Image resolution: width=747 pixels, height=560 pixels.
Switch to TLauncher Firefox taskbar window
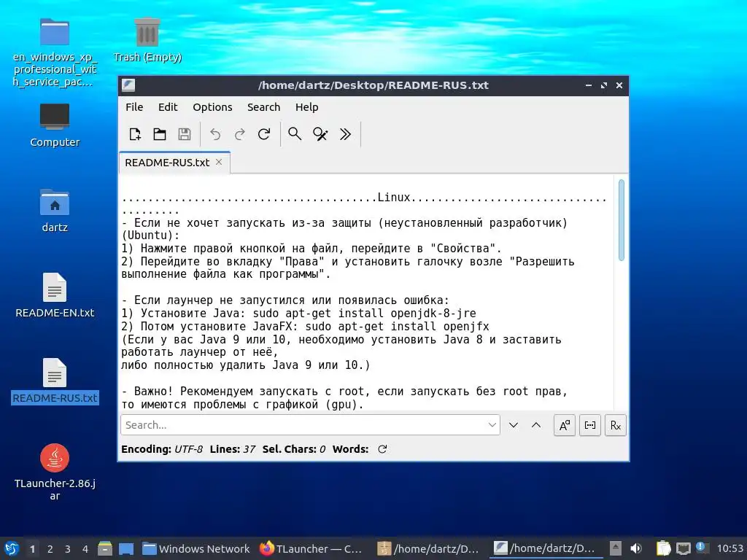(311, 548)
